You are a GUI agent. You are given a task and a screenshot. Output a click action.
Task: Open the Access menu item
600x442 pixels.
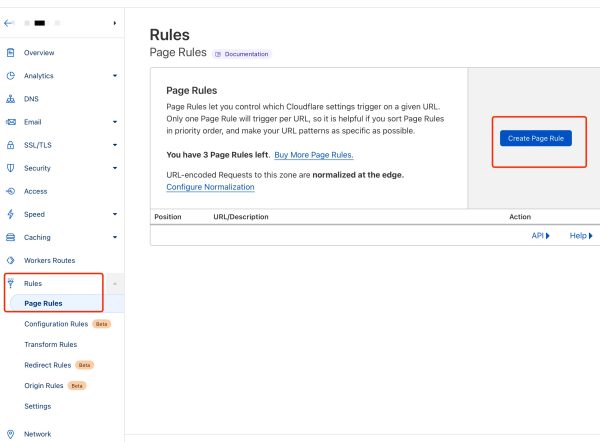pyautogui.click(x=36, y=191)
